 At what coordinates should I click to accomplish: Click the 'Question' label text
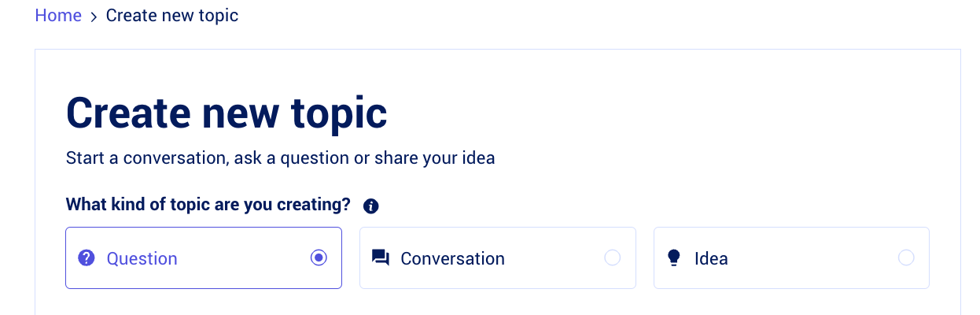tap(142, 258)
